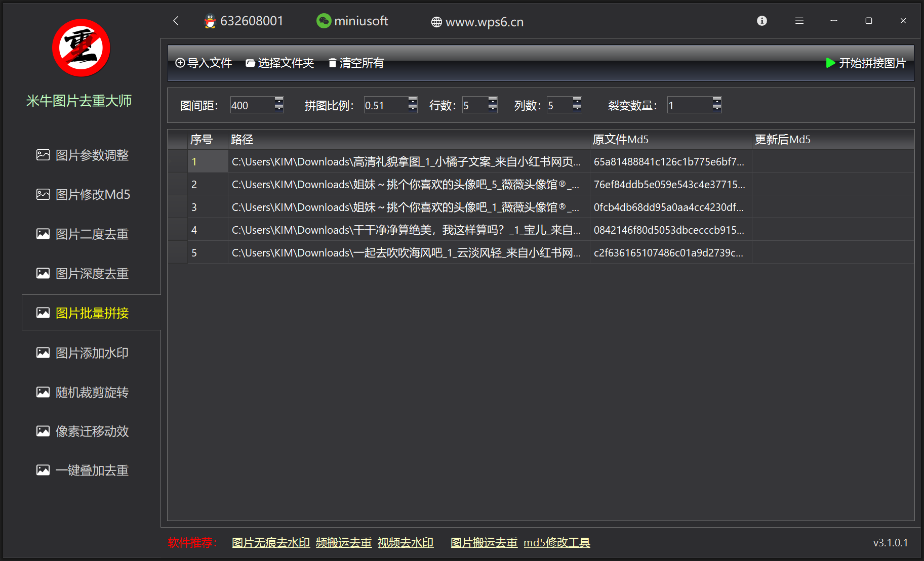Image resolution: width=924 pixels, height=561 pixels.
Task: Click the 原文件Md5 column header
Action: 671,140
